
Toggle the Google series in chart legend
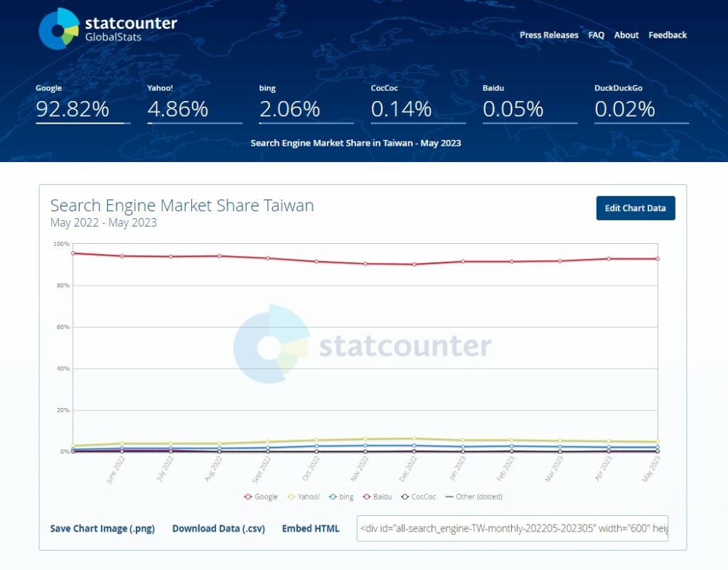(260, 497)
